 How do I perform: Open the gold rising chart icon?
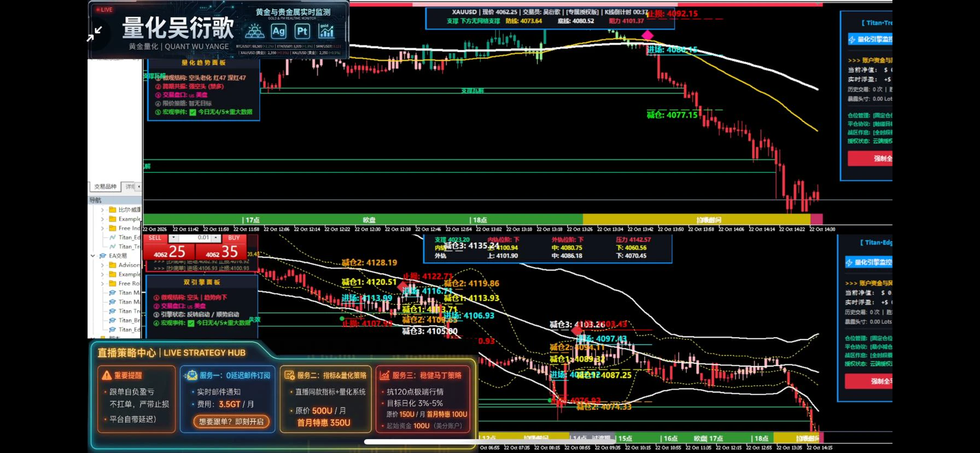click(326, 31)
